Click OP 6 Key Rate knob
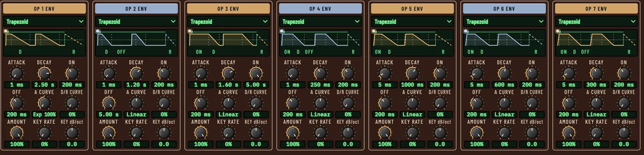The image size is (644, 155). [504, 133]
